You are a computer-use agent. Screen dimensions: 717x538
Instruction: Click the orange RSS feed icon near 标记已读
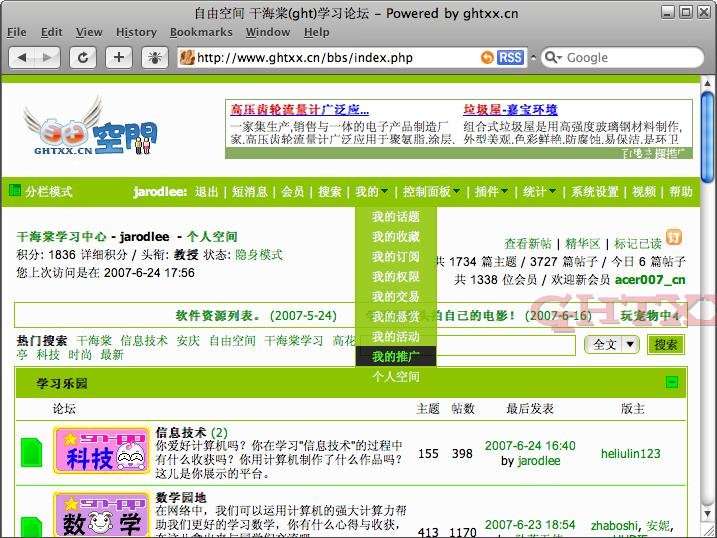[675, 238]
